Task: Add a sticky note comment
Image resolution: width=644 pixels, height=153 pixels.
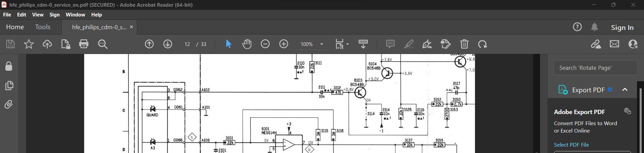Action: pyautogui.click(x=390, y=44)
